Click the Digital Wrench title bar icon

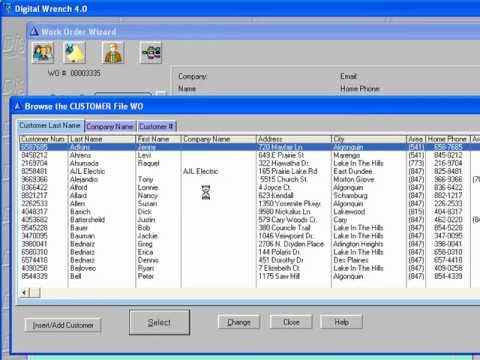tap(8, 8)
